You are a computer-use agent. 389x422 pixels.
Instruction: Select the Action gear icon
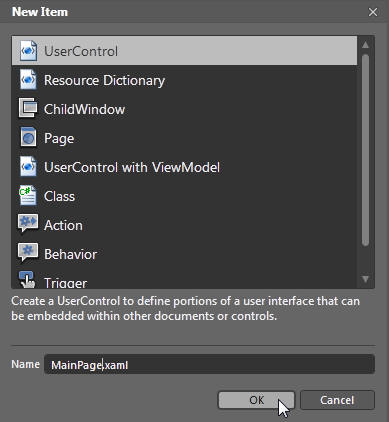[x=28, y=223]
